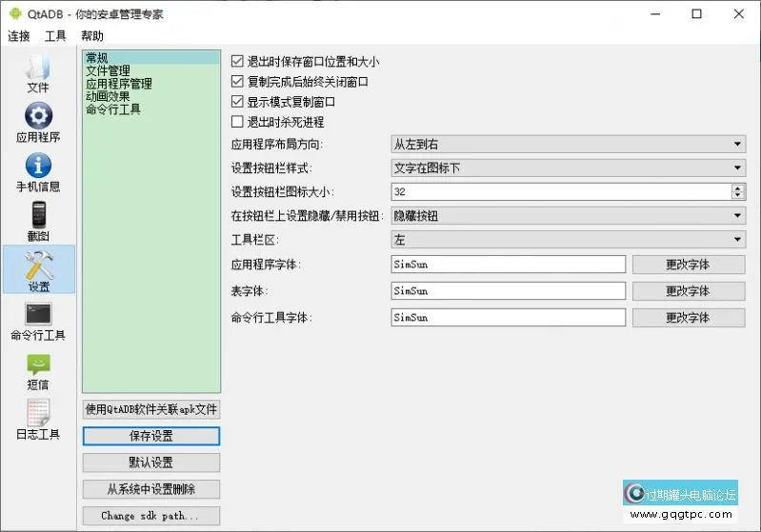Expand the 应用程序布局方向 dropdown
Screen dimensions: 761x532
[568, 144]
